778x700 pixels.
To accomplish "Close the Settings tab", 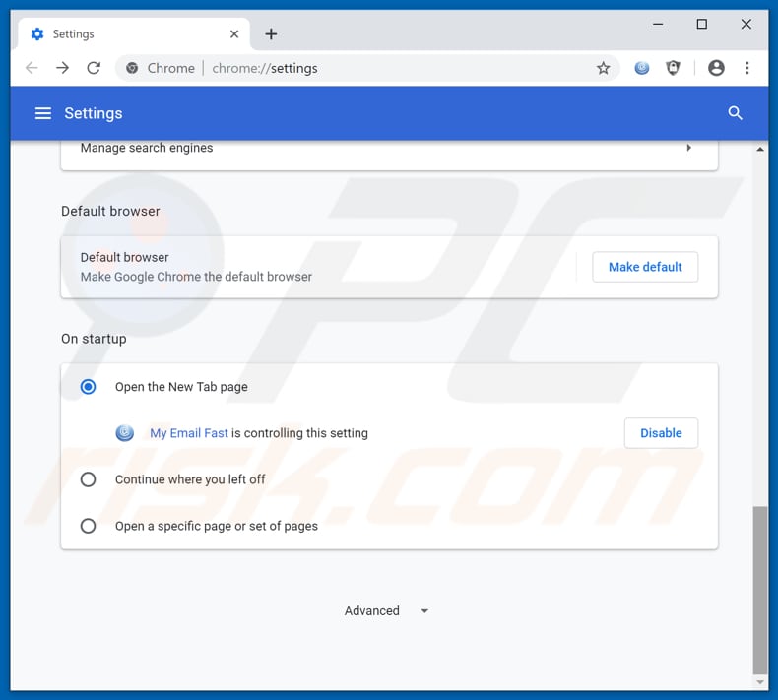I will 234,33.
